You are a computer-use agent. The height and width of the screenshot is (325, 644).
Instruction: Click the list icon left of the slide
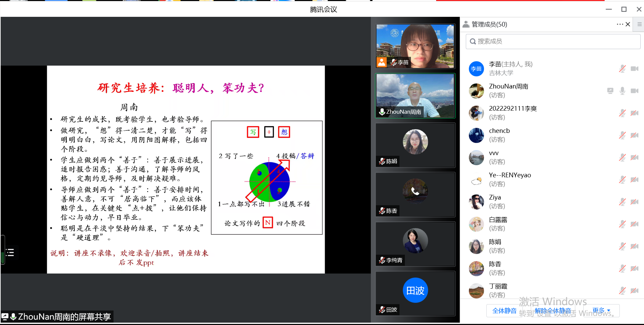tap(10, 253)
